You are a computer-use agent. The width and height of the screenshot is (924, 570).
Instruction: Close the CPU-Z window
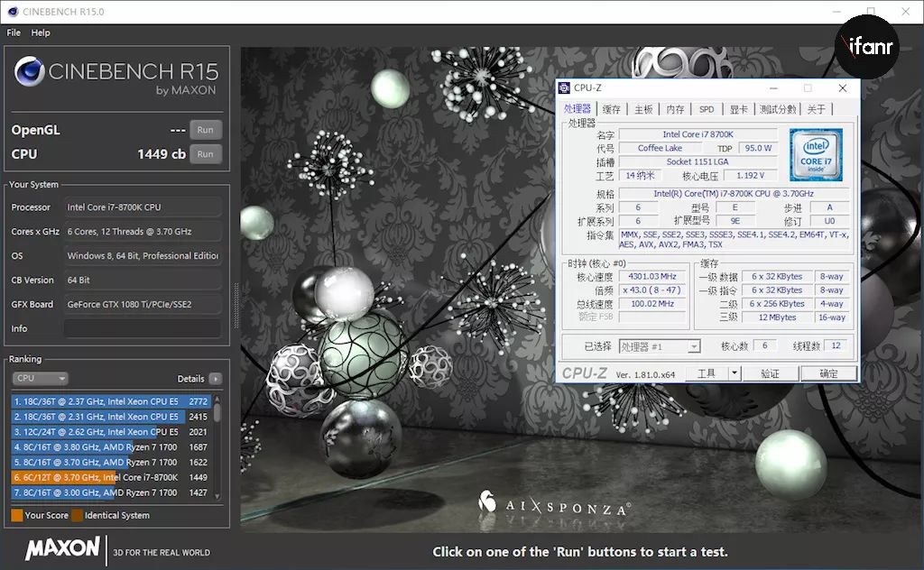pos(843,87)
